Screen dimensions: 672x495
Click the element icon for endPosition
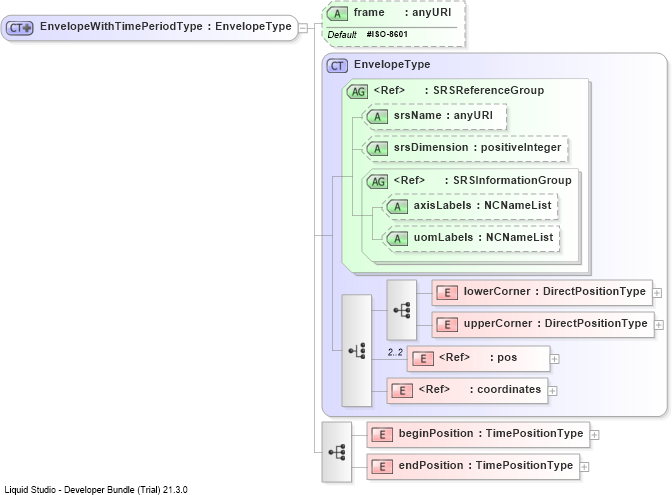(x=382, y=466)
